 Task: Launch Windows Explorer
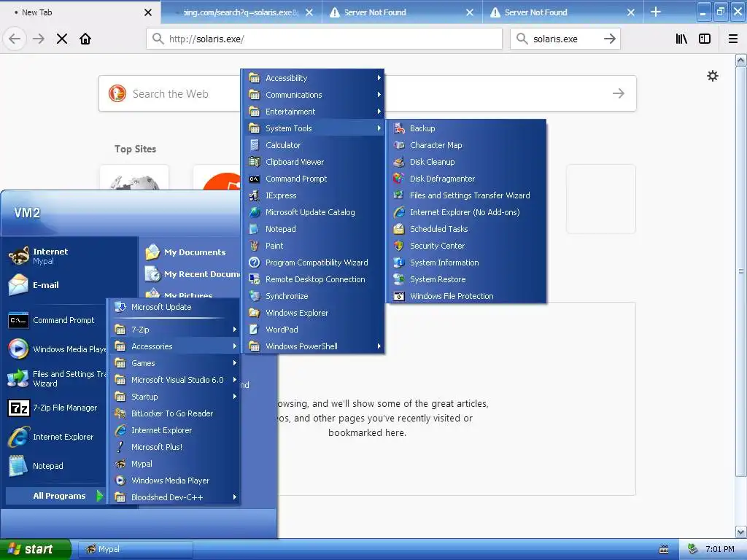pyautogui.click(x=314, y=313)
